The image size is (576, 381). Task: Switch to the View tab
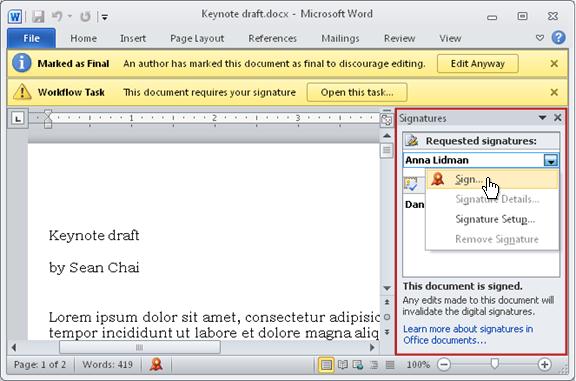(x=450, y=38)
